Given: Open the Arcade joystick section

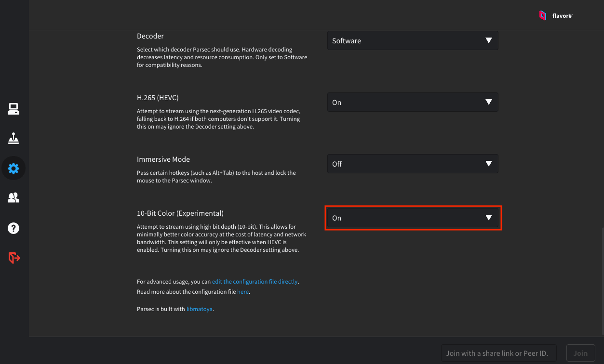Looking at the screenshot, I should click(13, 139).
